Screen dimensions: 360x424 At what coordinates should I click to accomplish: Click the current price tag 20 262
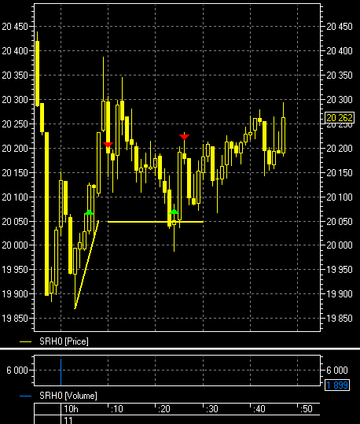[x=339, y=118]
